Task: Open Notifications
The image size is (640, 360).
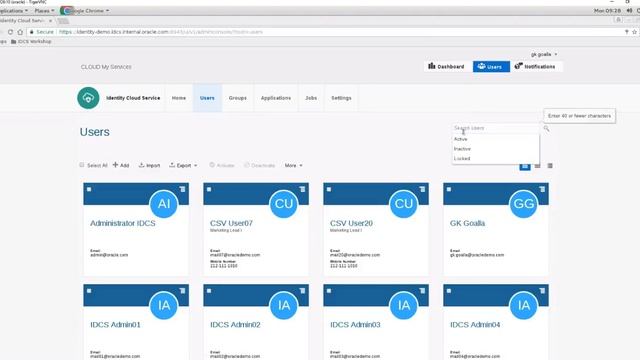Action: click(535, 67)
